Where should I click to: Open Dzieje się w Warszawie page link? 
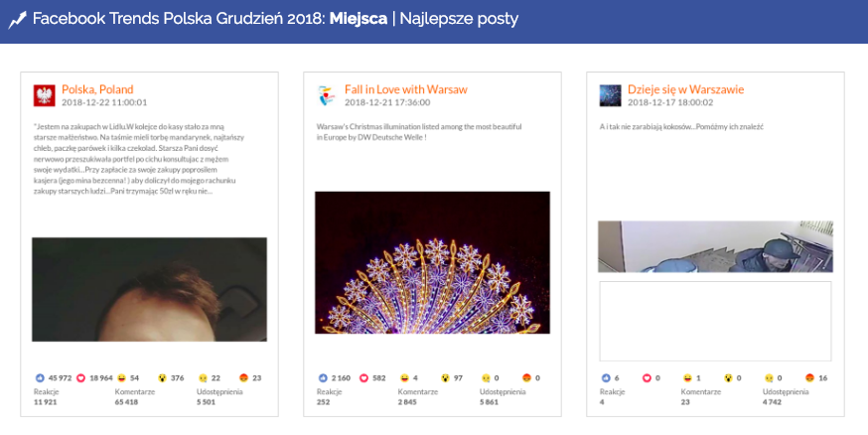(685, 89)
